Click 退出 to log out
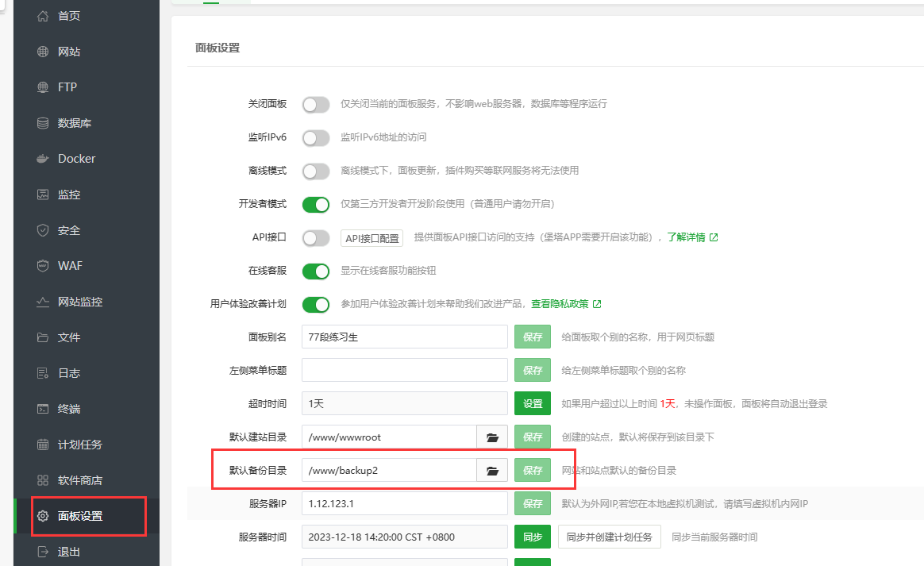 coord(67,551)
